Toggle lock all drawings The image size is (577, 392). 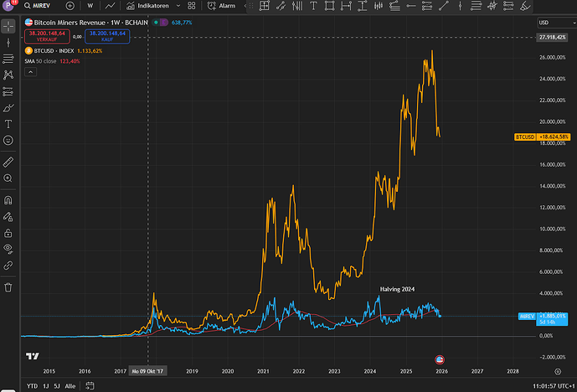8,233
